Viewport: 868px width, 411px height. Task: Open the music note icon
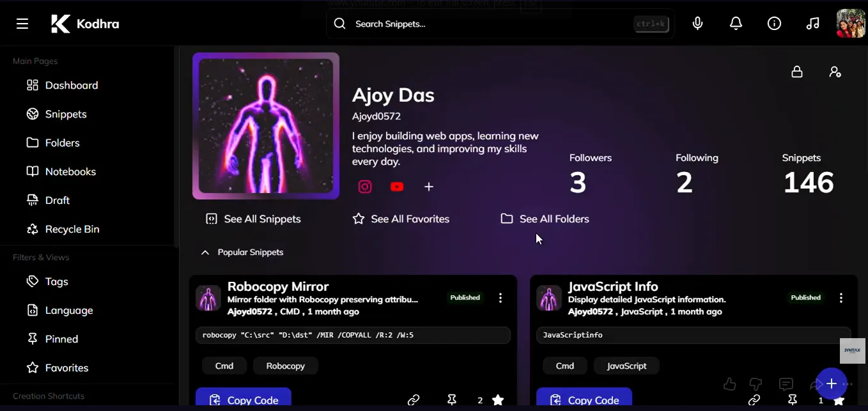813,24
